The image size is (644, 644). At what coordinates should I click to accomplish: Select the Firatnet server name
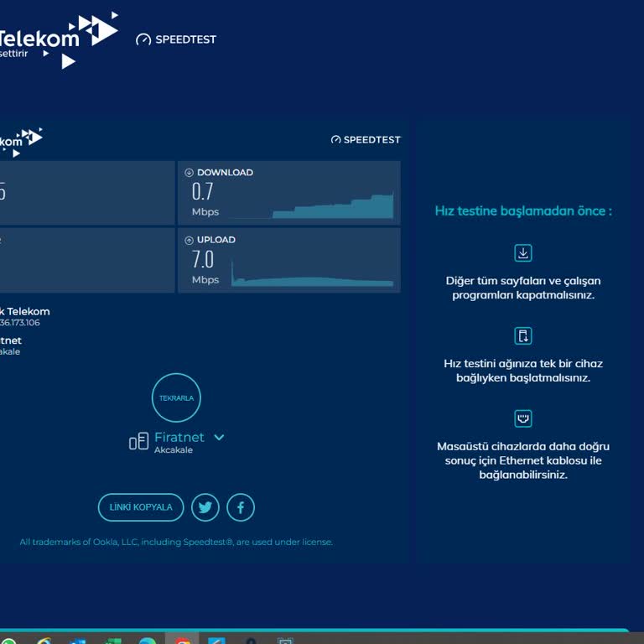179,438
